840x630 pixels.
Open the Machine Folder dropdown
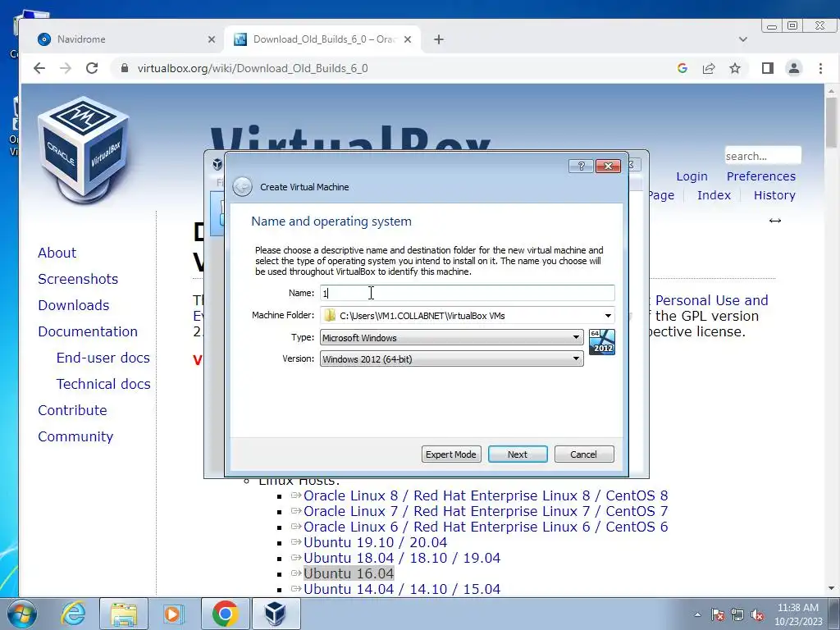(x=608, y=316)
